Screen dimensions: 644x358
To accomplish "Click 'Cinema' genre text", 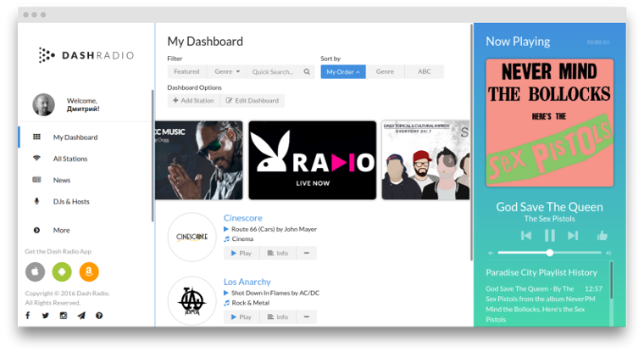I will pyautogui.click(x=242, y=238).
